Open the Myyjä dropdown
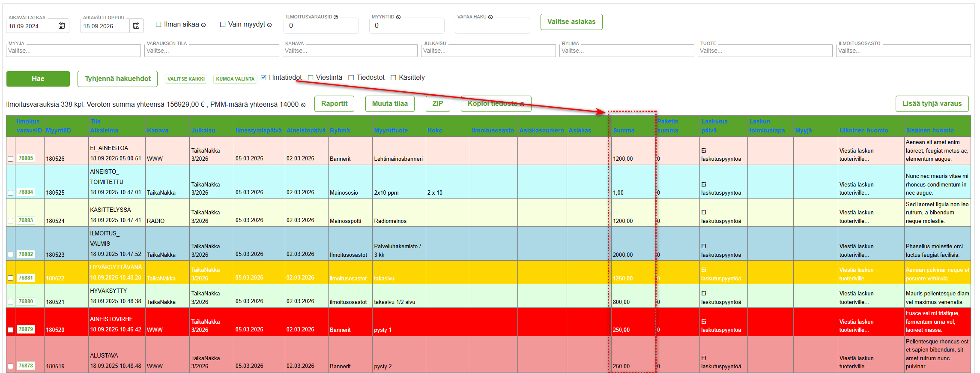This screenshot has width=980, height=373. (73, 51)
